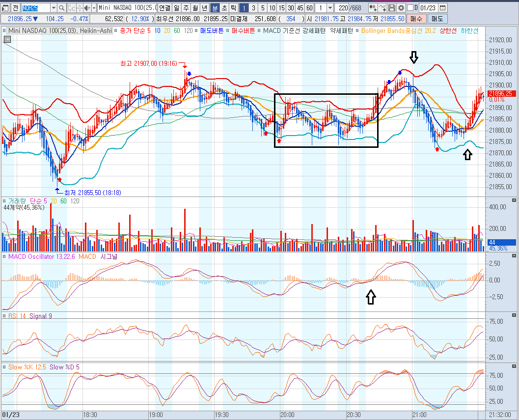Image resolution: width=519 pixels, height=420 pixels.
Task: Expand the minute interval value dropdown
Action: 330,8
